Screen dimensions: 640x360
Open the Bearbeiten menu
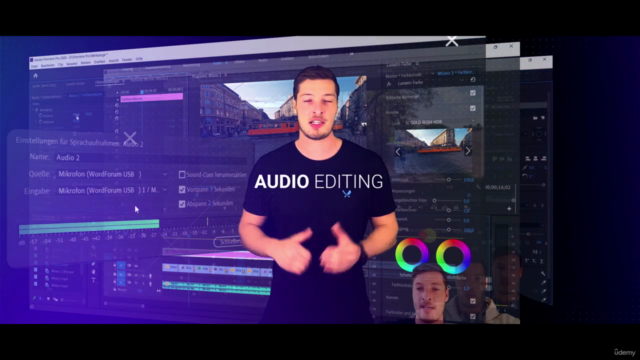point(48,65)
